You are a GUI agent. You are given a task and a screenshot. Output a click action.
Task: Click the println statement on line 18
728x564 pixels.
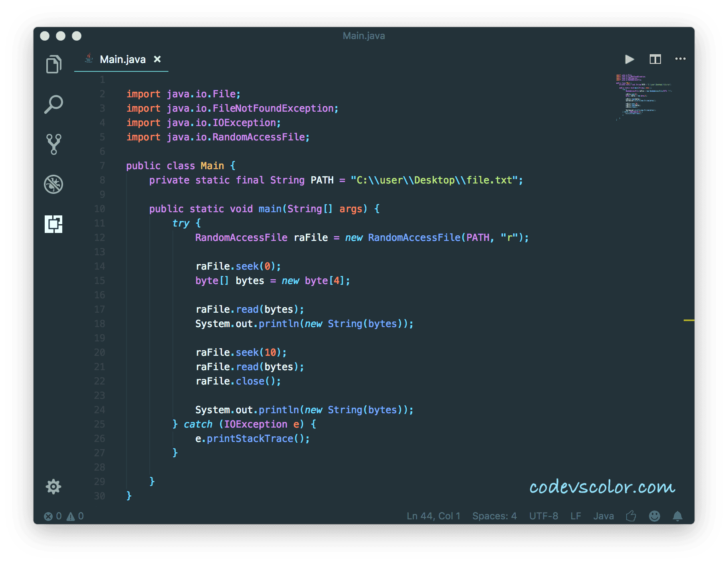305,324
